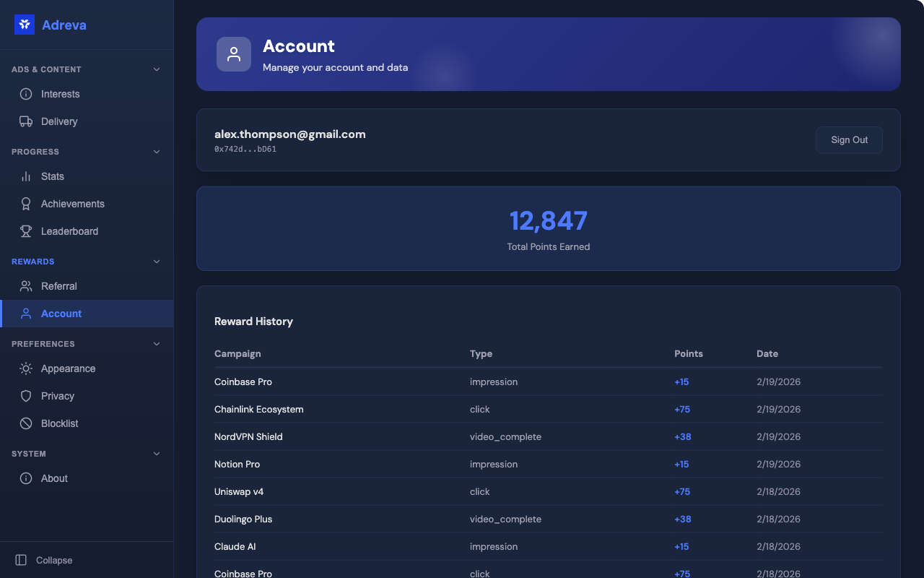The width and height of the screenshot is (924, 578).
Task: Select the Account menu item
Action: pos(61,314)
